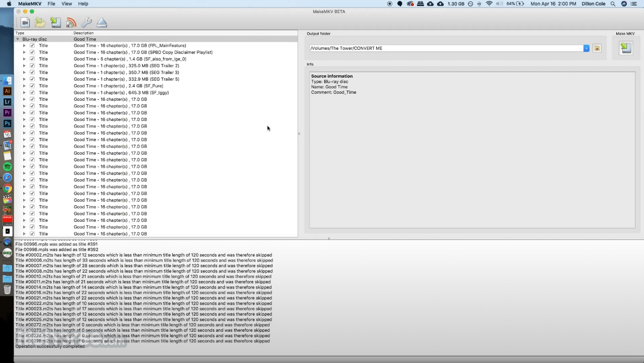Expand the SEG Trailer 5 title row
The image size is (644, 363).
coord(24,79)
